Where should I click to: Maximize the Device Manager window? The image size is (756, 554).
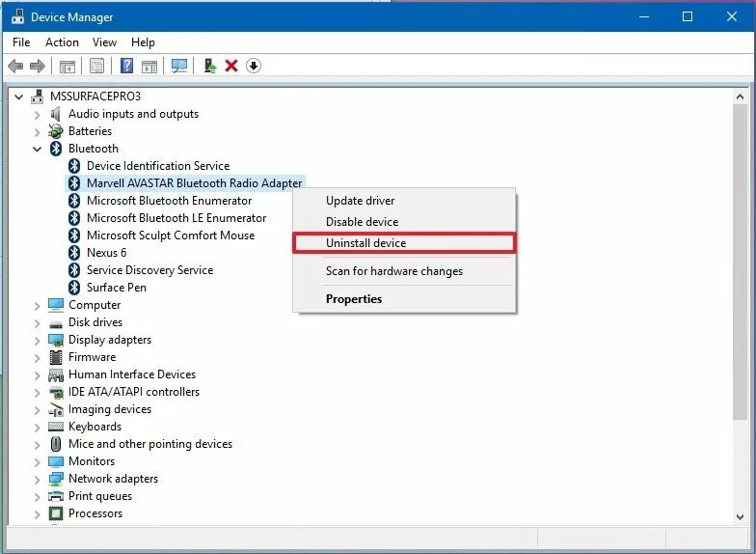click(x=688, y=16)
